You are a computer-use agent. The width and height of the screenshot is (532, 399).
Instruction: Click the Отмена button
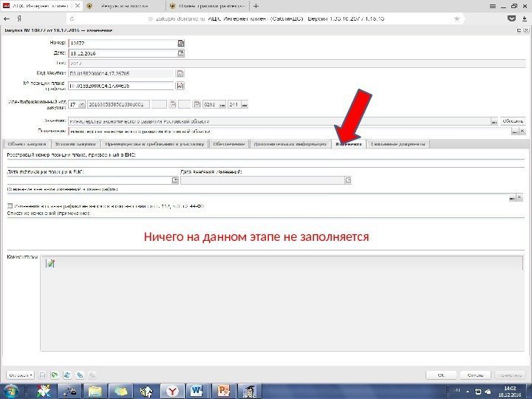click(x=475, y=375)
